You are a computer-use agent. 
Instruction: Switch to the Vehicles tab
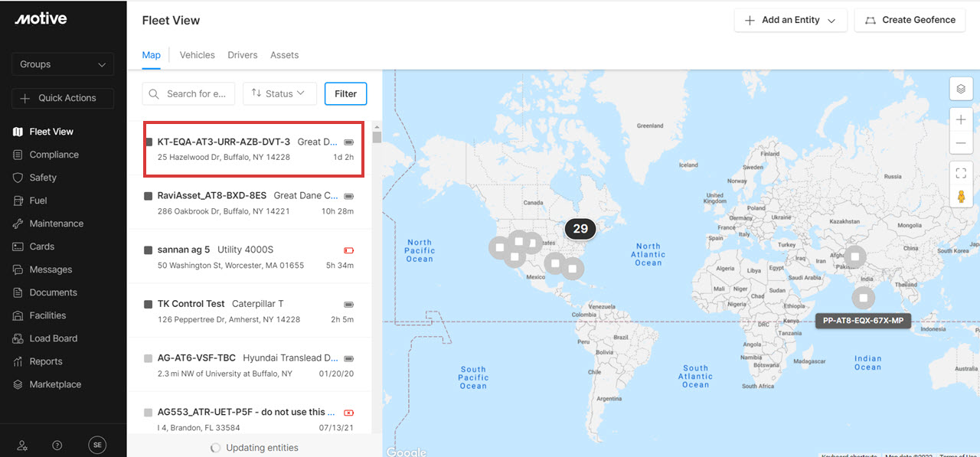tap(198, 55)
